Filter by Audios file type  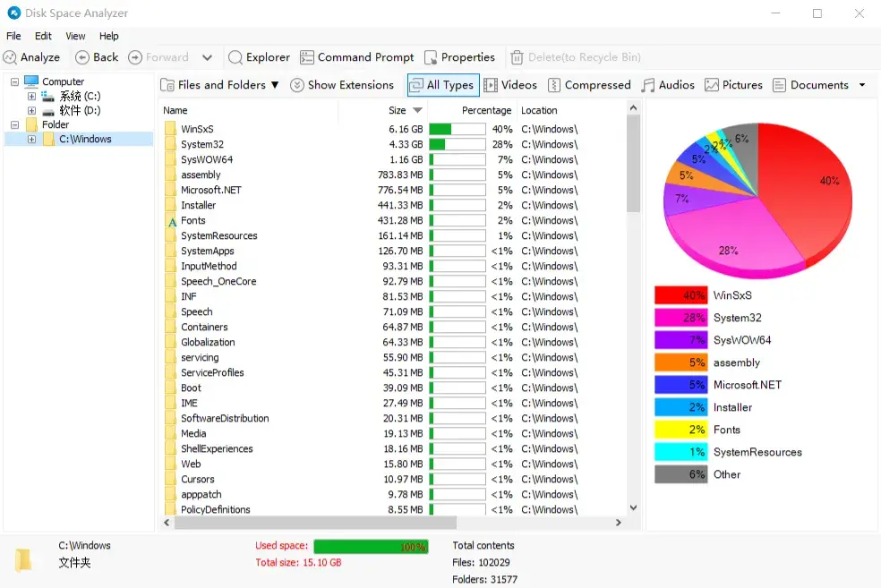[x=668, y=85]
